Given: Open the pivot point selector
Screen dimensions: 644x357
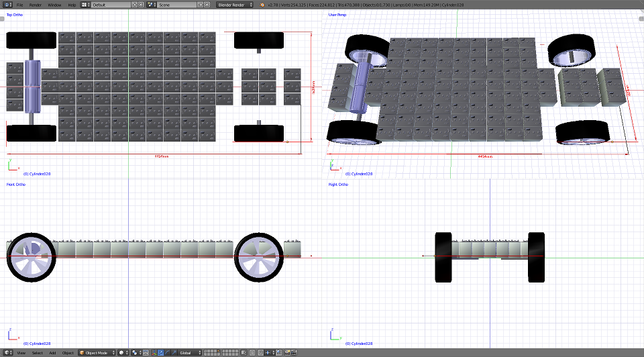Looking at the screenshot, I should (136, 352).
